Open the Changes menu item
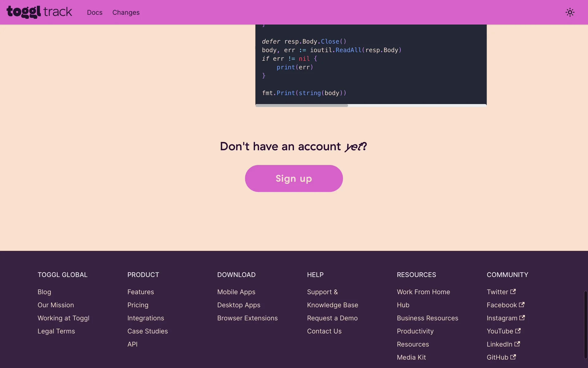The width and height of the screenshot is (588, 368). pos(126,13)
